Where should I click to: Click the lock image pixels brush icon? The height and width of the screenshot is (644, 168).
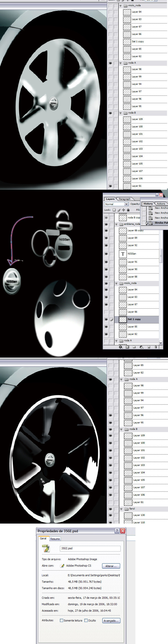[x=119, y=210]
